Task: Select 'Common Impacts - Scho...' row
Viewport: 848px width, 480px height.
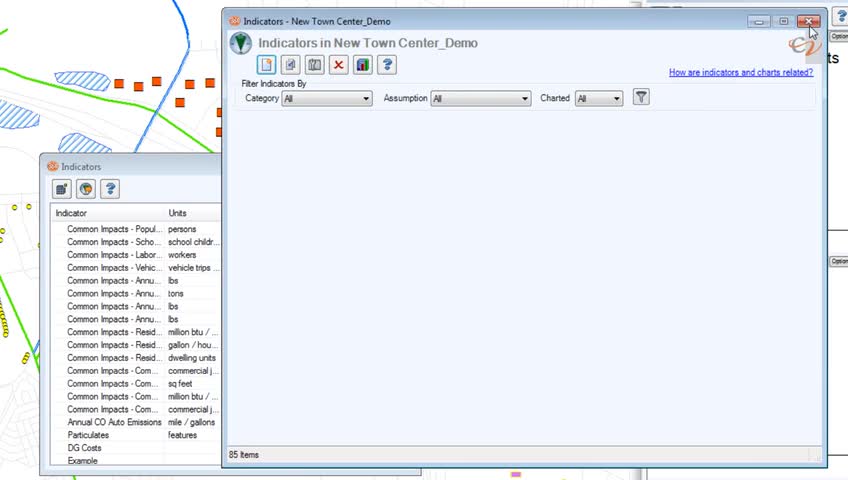Action: 136,242
